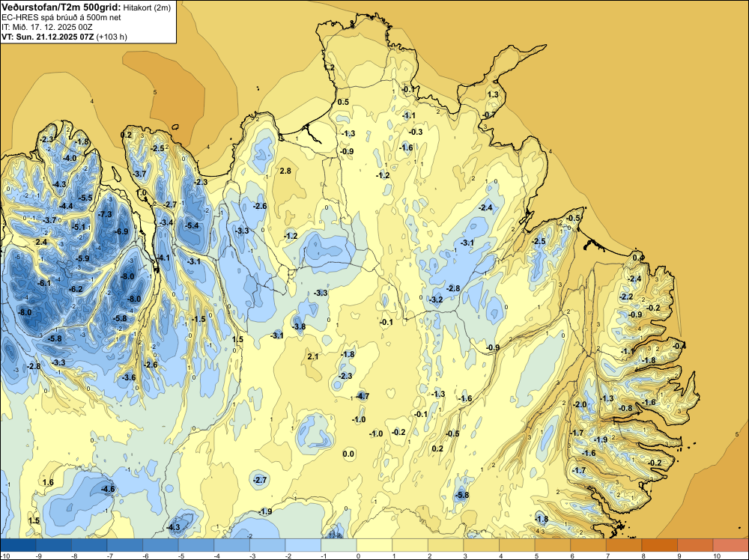749x560 pixels.
Task: Click the 0.0 temperature value
Action: [349, 454]
